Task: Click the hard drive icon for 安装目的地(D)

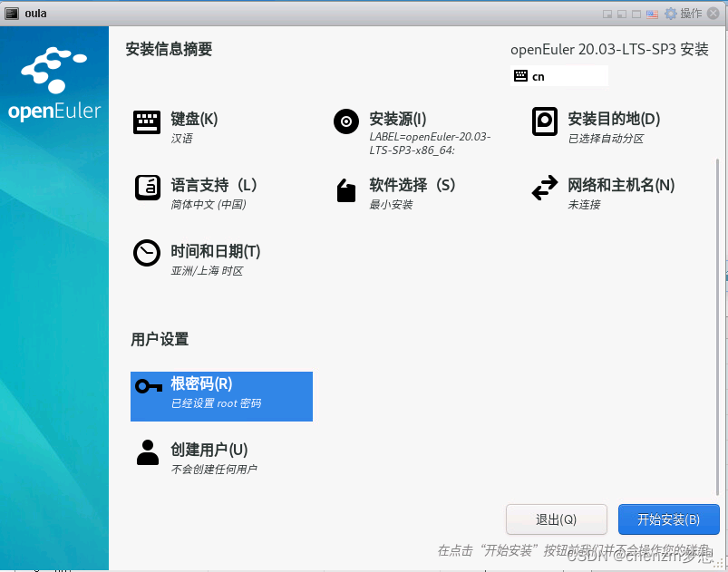Action: pyautogui.click(x=545, y=121)
